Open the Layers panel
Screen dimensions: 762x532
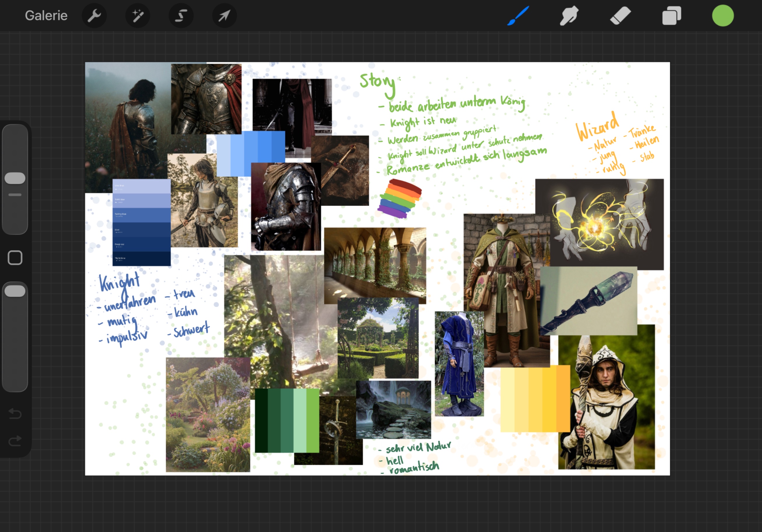point(671,16)
